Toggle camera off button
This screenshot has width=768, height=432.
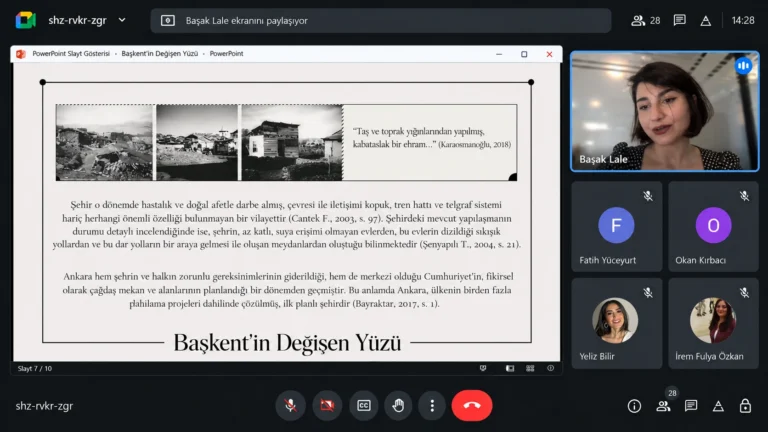[327, 406]
